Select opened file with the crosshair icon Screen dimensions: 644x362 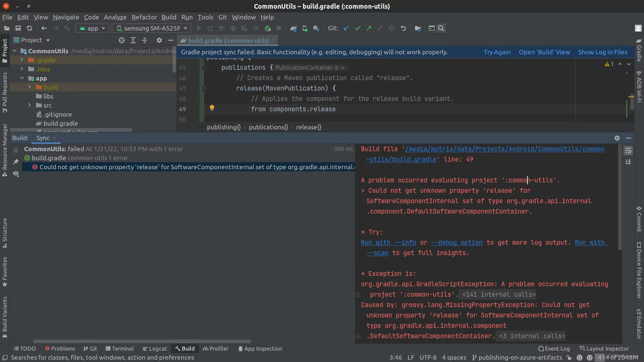tap(122, 40)
